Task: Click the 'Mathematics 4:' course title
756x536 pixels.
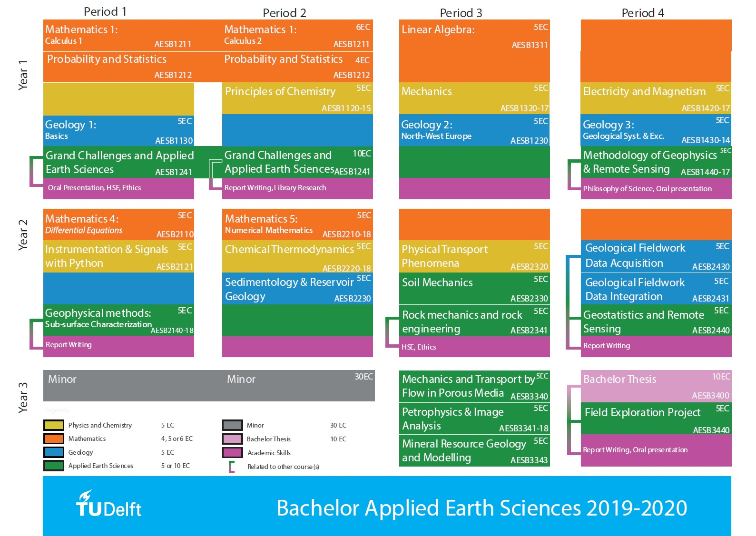Action: [x=82, y=219]
